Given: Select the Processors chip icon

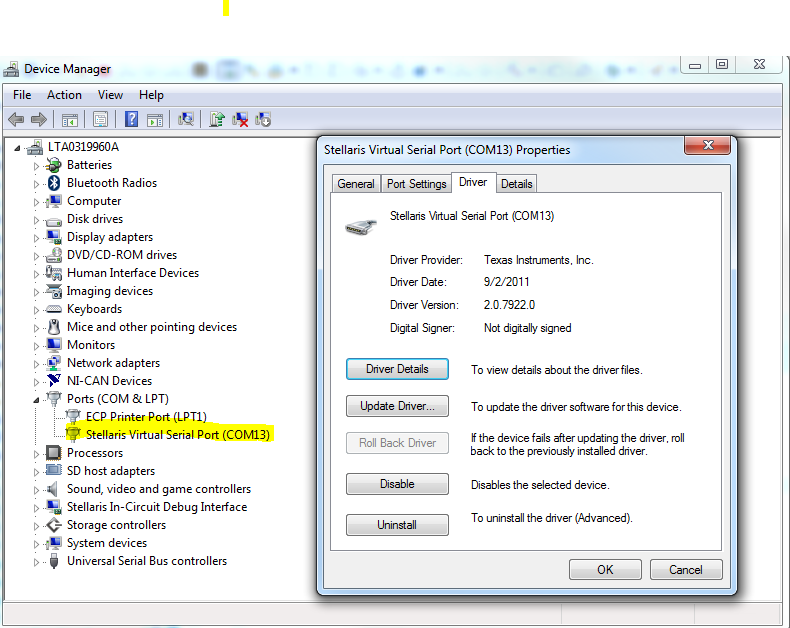Looking at the screenshot, I should [x=53, y=453].
